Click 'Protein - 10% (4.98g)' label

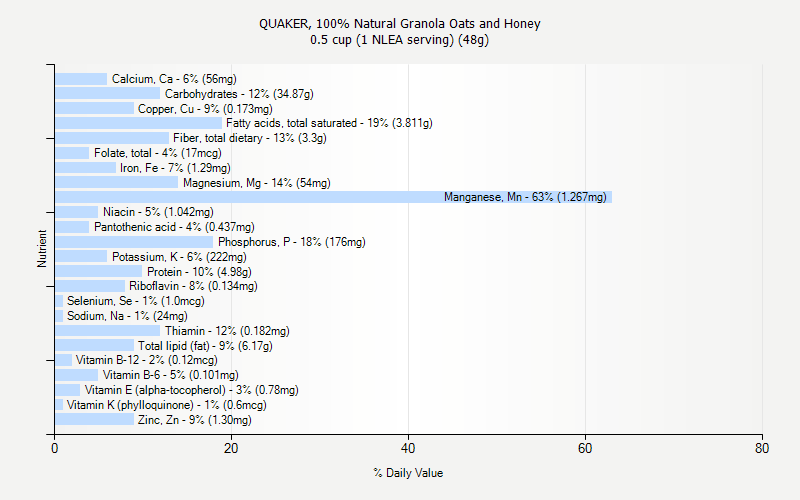click(x=199, y=271)
